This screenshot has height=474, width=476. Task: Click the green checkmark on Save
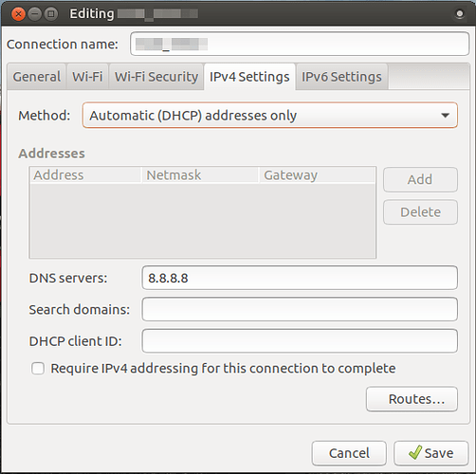click(x=415, y=452)
